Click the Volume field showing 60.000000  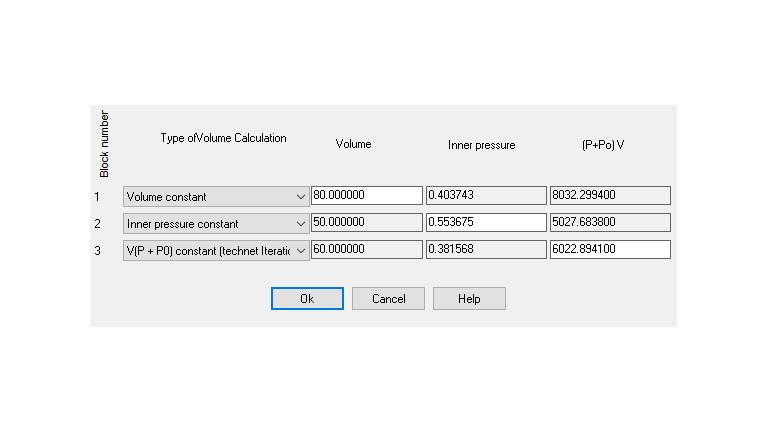(x=367, y=249)
